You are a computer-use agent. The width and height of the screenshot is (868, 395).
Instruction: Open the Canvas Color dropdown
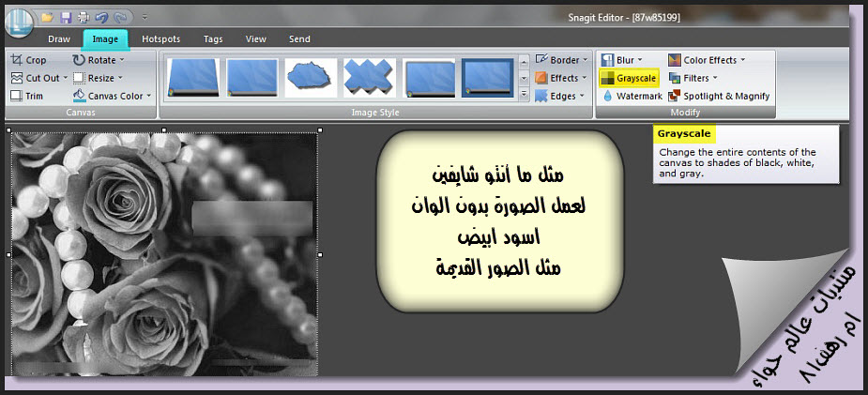pos(149,96)
